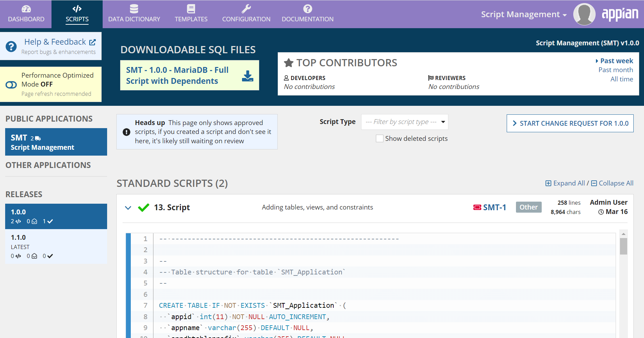
Task: Toggle Performance Optimized Mode switch
Action: (x=11, y=85)
